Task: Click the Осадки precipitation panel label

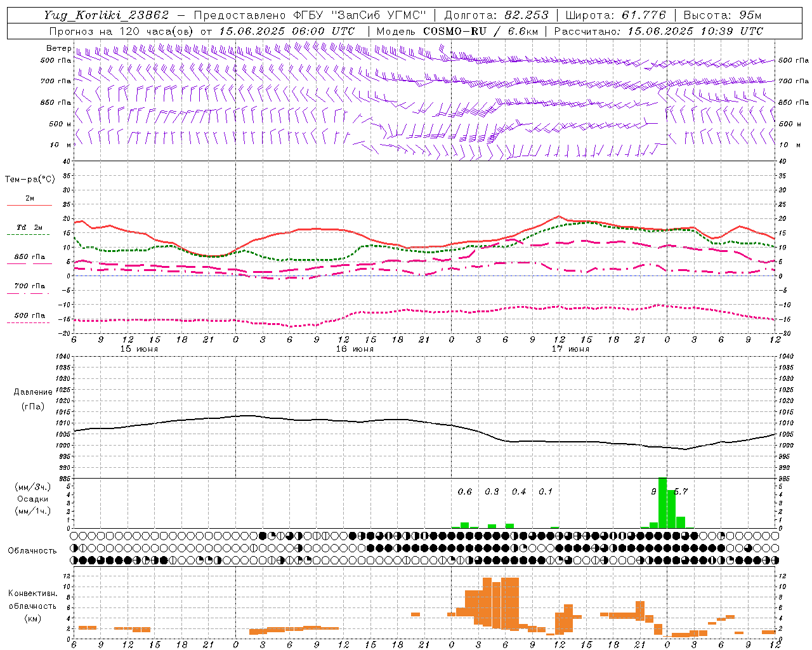Action: pyautogui.click(x=32, y=499)
